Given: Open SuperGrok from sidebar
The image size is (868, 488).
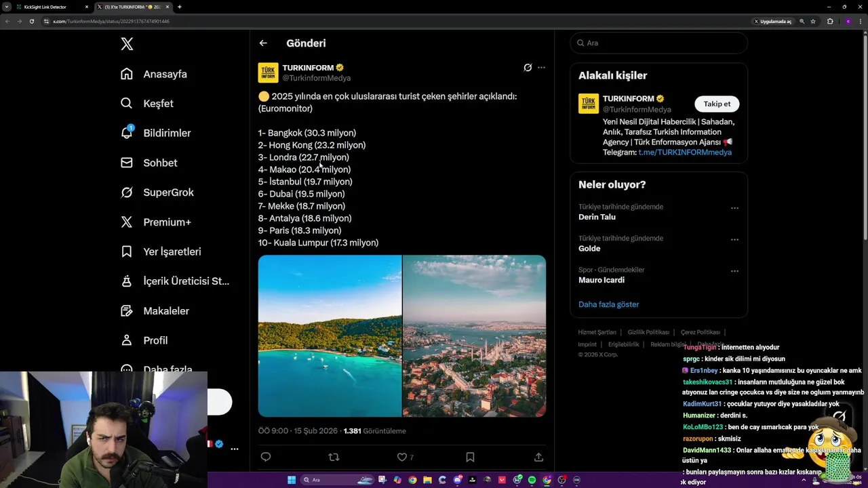Looking at the screenshot, I should 157,192.
